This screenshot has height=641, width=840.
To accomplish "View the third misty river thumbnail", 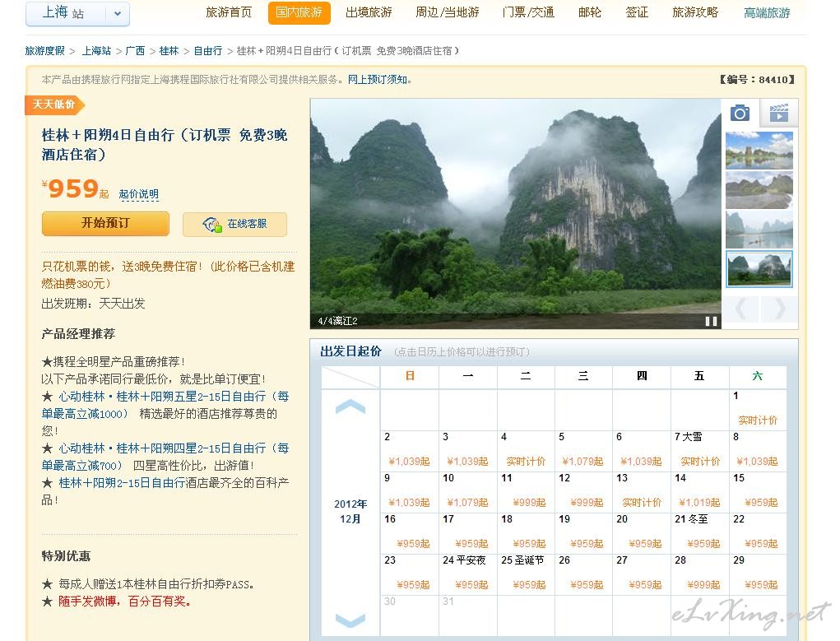I will point(759,230).
